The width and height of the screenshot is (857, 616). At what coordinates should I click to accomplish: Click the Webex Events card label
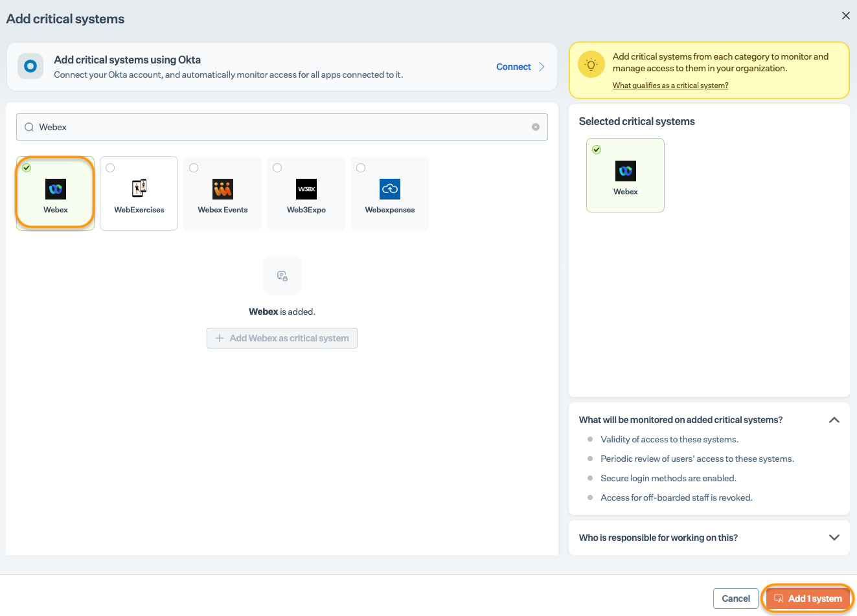coord(223,210)
